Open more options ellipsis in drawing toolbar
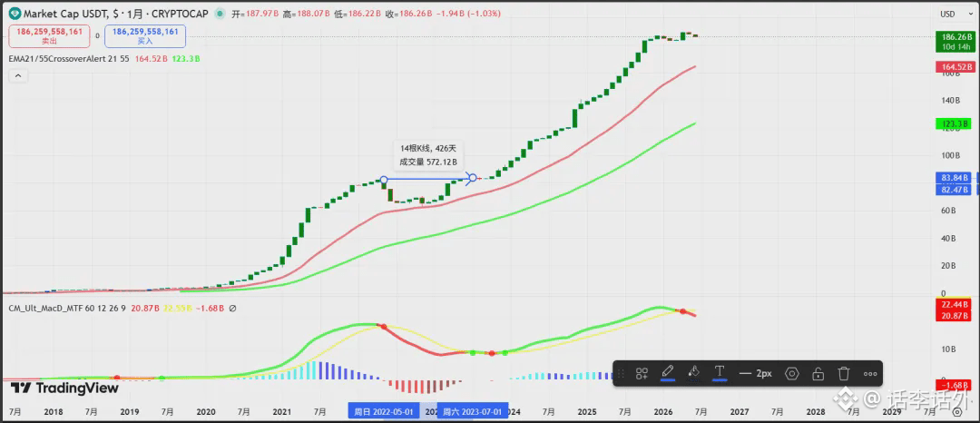 coord(870,374)
